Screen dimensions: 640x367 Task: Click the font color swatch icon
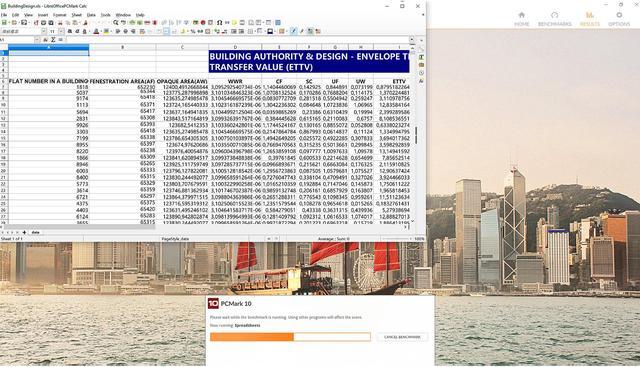(96, 31)
